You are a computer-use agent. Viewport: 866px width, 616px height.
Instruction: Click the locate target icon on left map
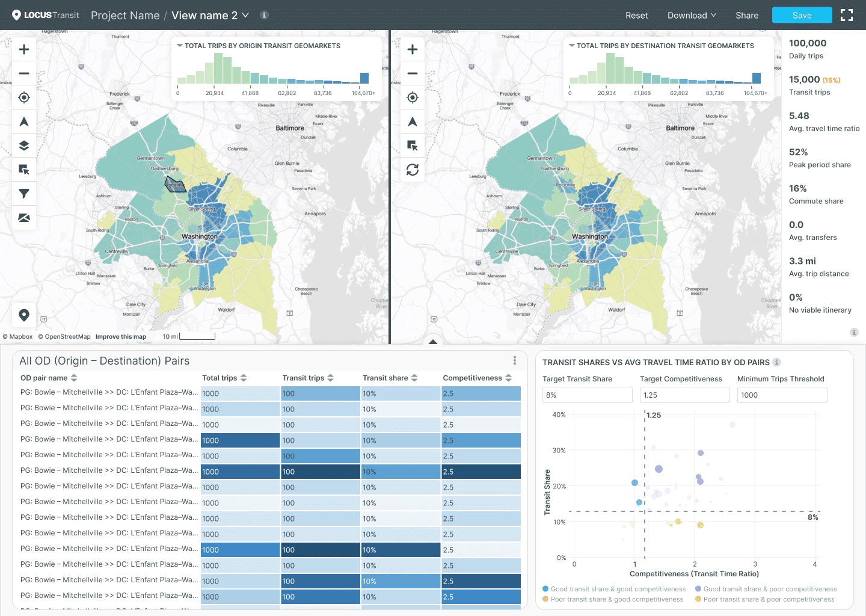pos(24,97)
